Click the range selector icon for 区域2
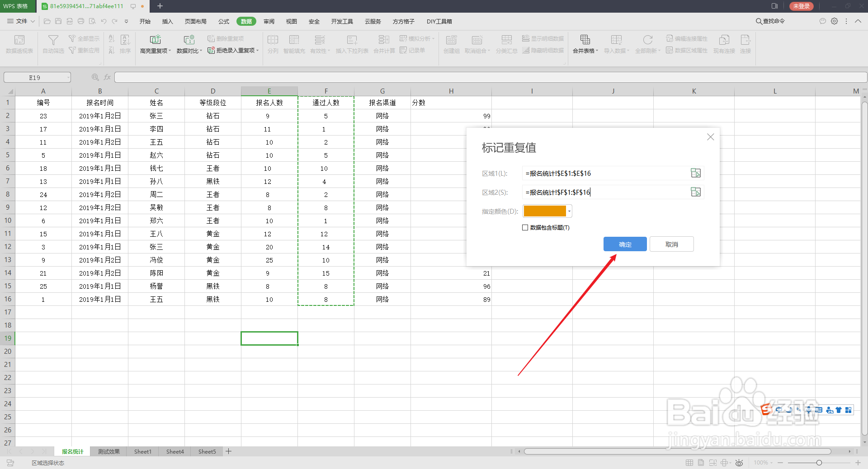Image resolution: width=868 pixels, height=469 pixels. pos(696,192)
